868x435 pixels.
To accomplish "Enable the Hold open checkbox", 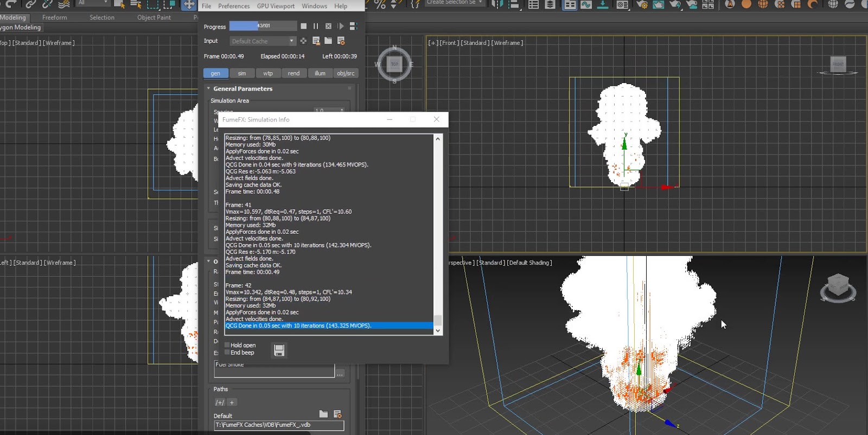I will (x=227, y=345).
